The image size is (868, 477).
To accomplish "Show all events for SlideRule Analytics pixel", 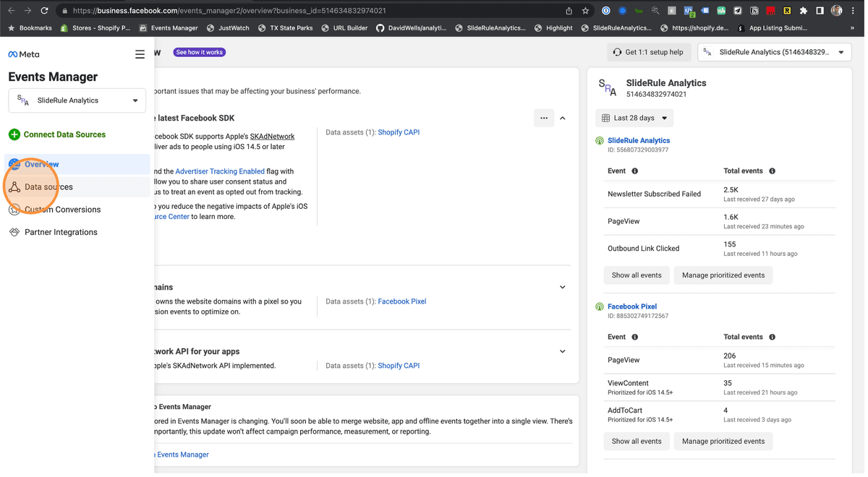I will (637, 275).
